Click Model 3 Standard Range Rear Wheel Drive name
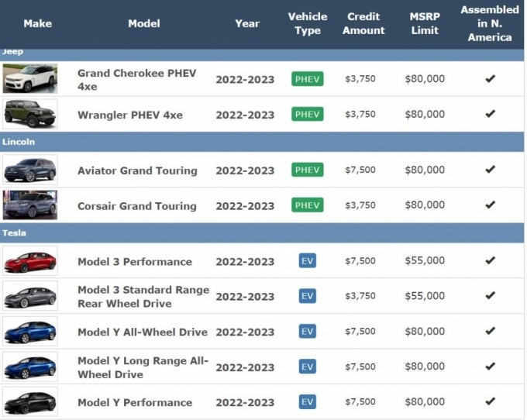Viewport: 527px width, 420px height. pos(143,297)
